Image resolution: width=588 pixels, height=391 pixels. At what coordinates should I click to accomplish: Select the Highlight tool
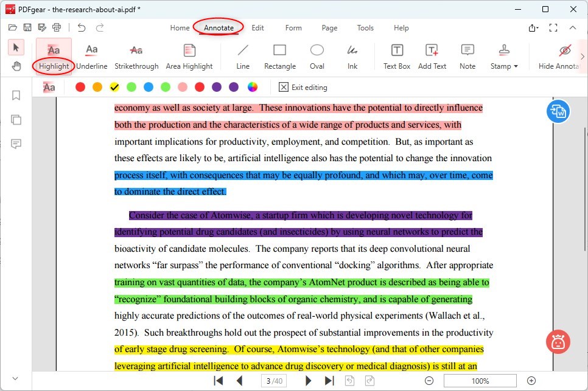(53, 55)
